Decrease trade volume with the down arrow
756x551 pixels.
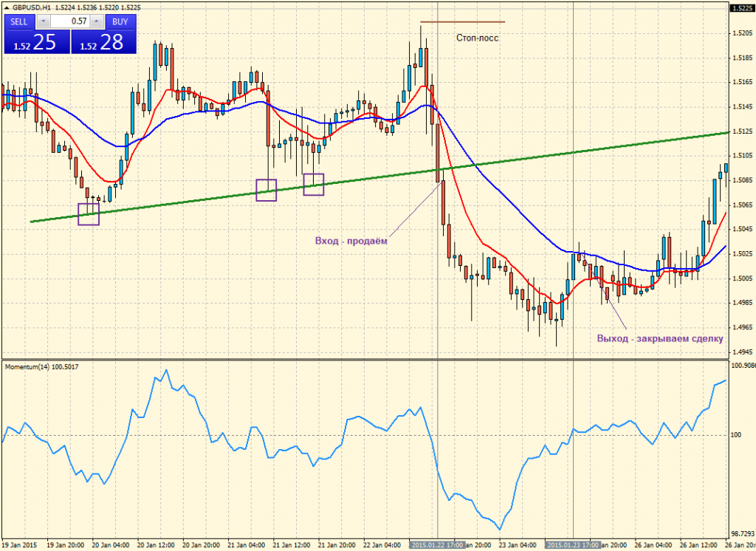point(44,21)
